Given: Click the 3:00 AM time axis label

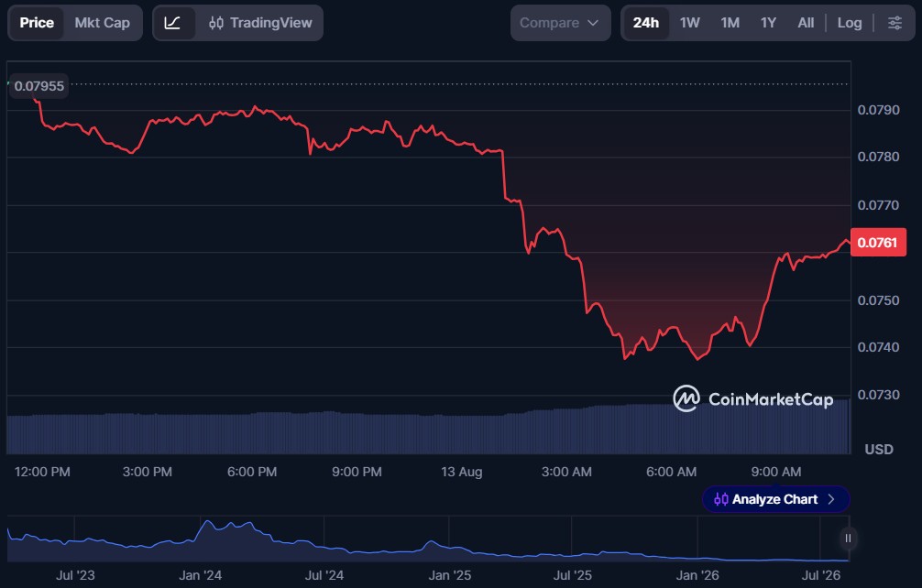Looking at the screenshot, I should pyautogui.click(x=566, y=472).
